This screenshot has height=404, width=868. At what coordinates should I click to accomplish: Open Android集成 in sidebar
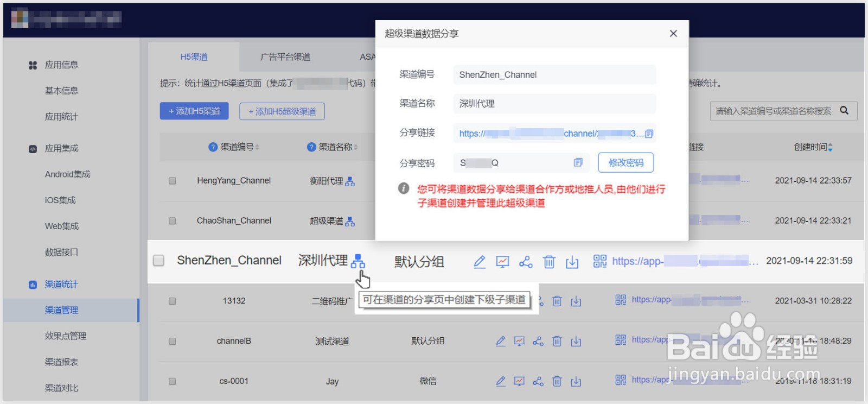67,174
